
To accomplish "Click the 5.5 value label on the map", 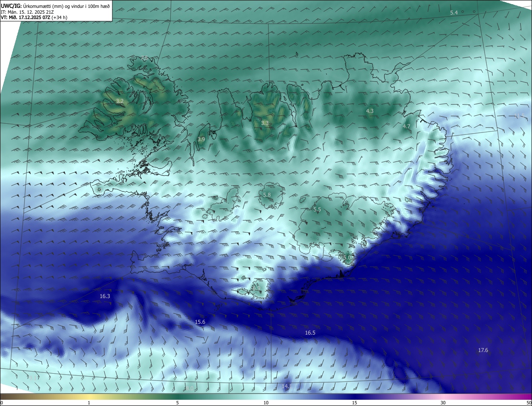I will click(x=317, y=210).
